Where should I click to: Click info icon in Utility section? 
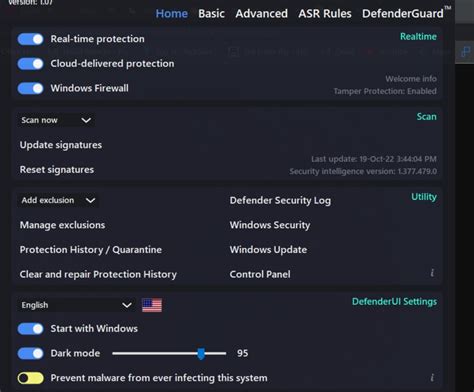(x=432, y=273)
